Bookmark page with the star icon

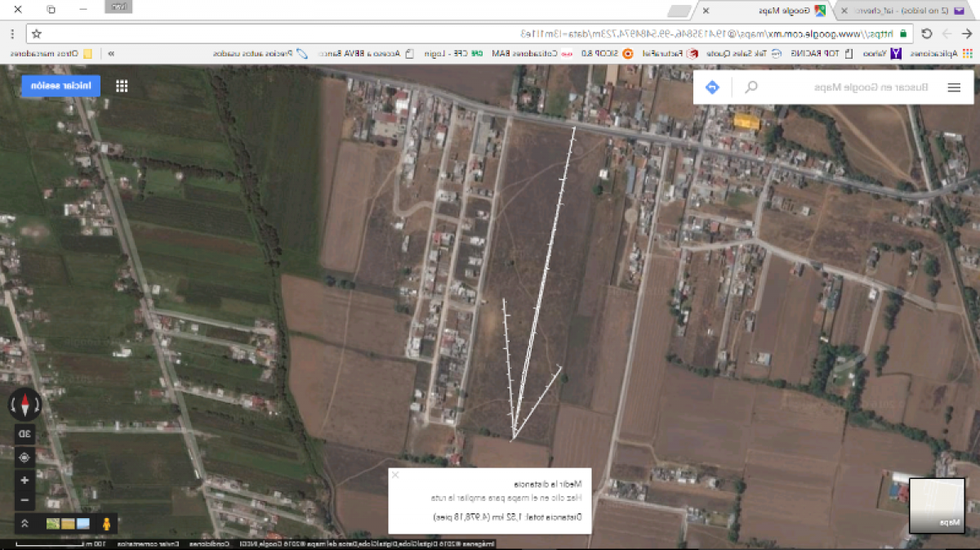pos(36,34)
